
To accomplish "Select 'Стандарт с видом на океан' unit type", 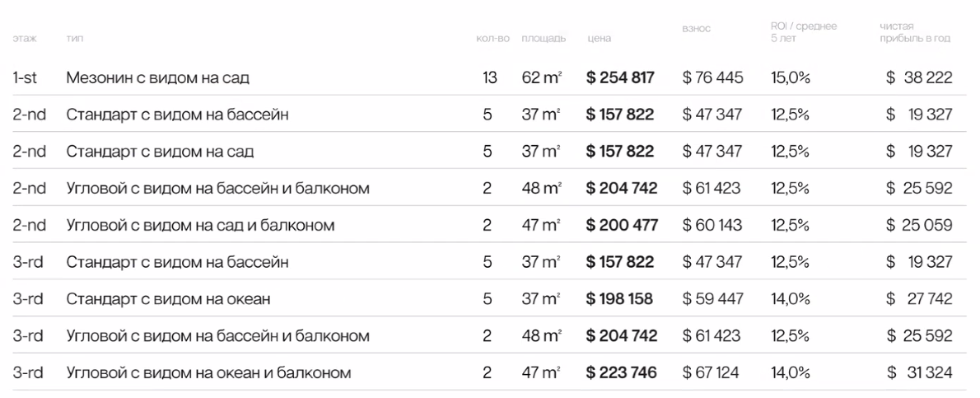I will [x=167, y=299].
